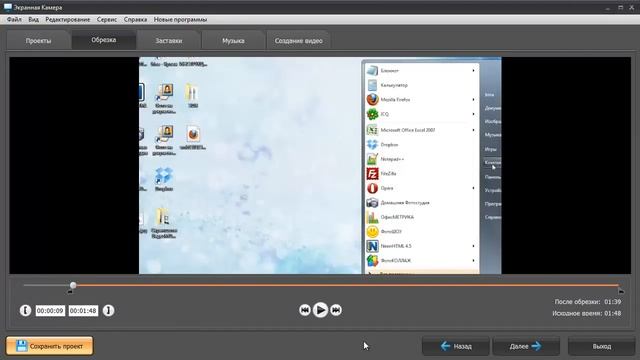Screen dimensions: 640x360
Task: Jump to previous frame button
Action: click(304, 310)
